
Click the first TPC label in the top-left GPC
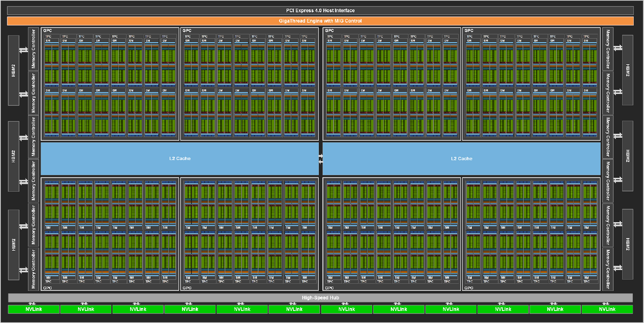click(x=48, y=36)
